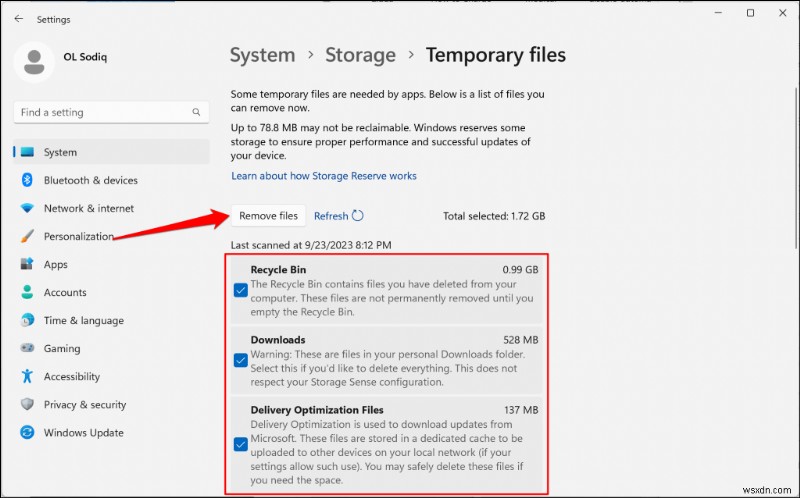This screenshot has width=800, height=498.
Task: Click the Remove files button
Action: pyautogui.click(x=268, y=216)
